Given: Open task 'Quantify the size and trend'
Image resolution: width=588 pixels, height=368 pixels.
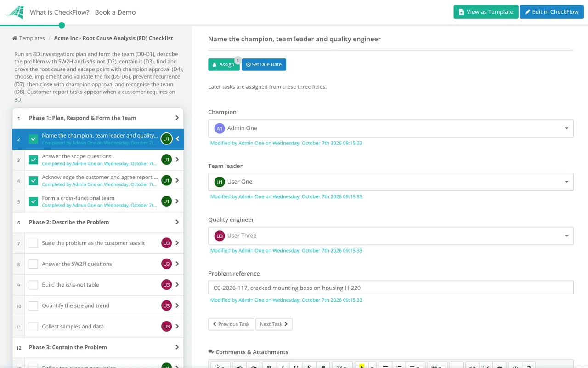Looking at the screenshot, I should tap(75, 305).
